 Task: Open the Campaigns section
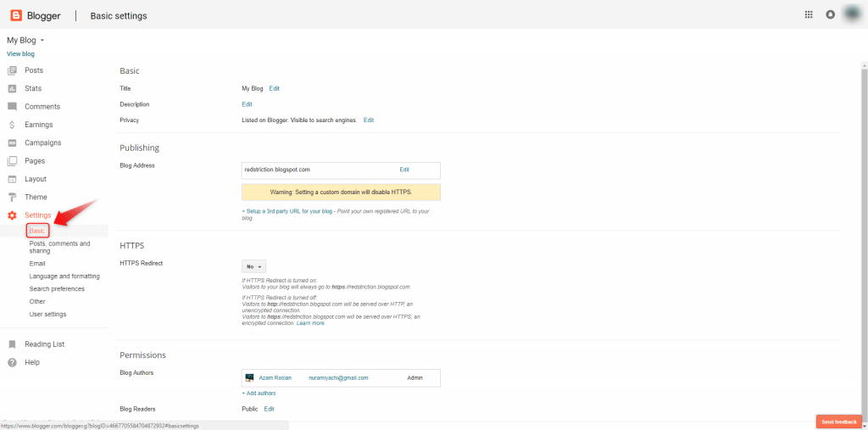[x=43, y=143]
